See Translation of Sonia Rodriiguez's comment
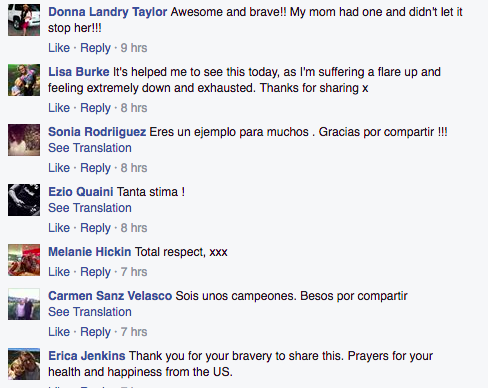 pos(90,148)
